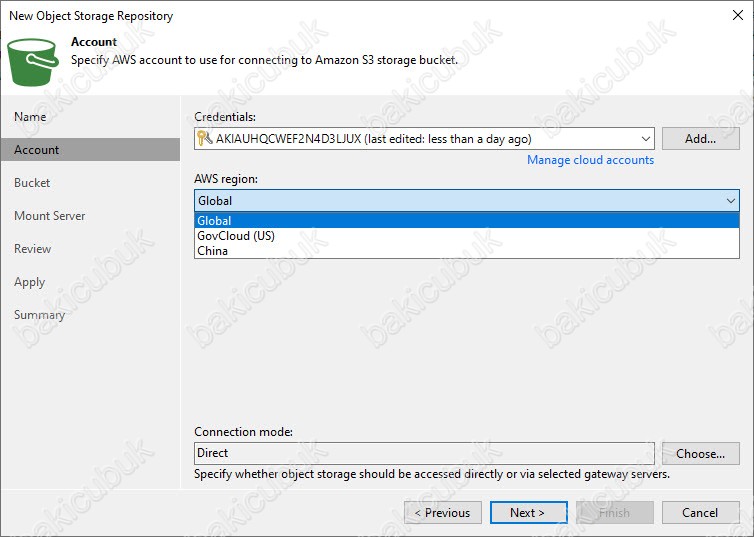The width and height of the screenshot is (754, 537).
Task: Open the Manage cloud accounts link
Action: [590, 160]
